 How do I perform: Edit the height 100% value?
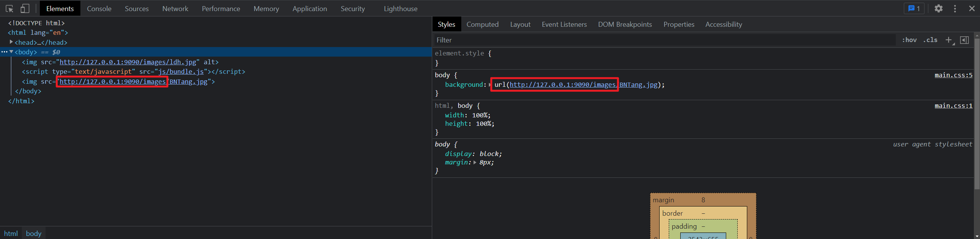[484, 124]
